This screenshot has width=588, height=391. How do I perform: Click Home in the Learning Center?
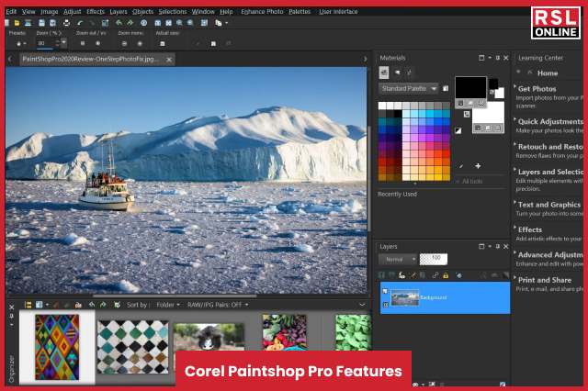pos(548,73)
